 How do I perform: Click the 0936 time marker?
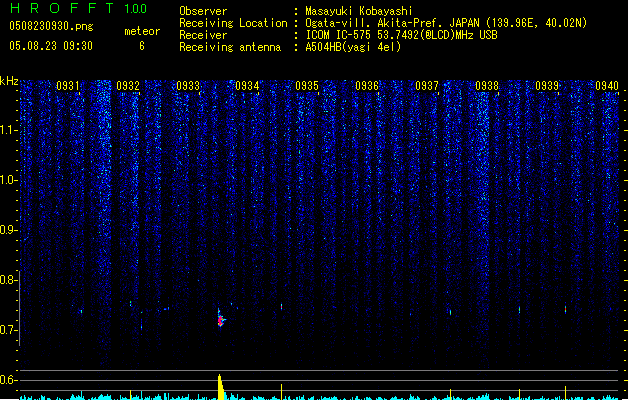tap(367, 85)
